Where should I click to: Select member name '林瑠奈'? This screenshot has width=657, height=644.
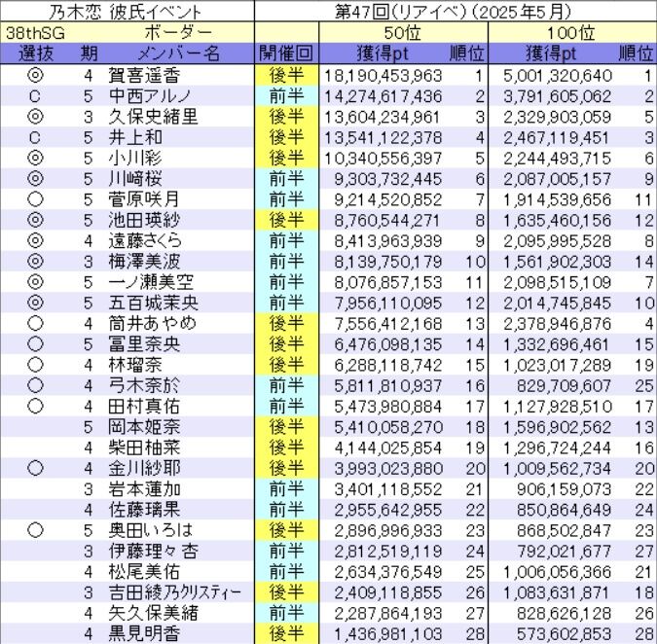[135, 365]
